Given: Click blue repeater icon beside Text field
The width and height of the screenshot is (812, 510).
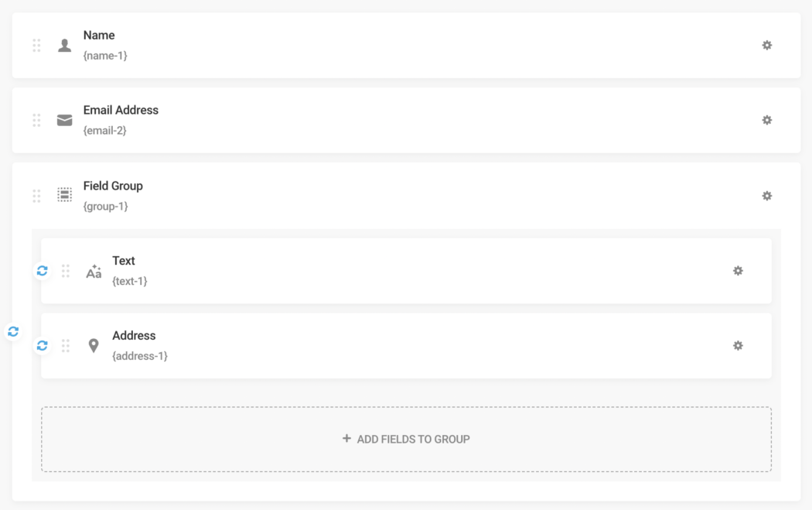Looking at the screenshot, I should tap(43, 271).
